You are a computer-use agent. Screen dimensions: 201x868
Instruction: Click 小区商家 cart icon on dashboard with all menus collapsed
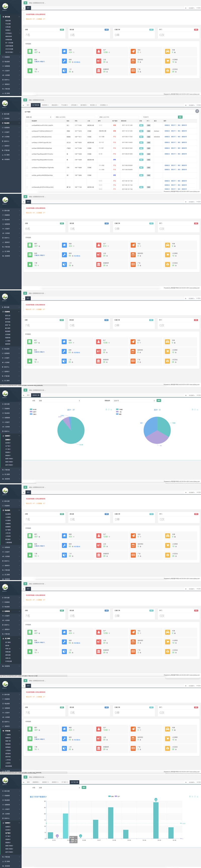click(167, 255)
